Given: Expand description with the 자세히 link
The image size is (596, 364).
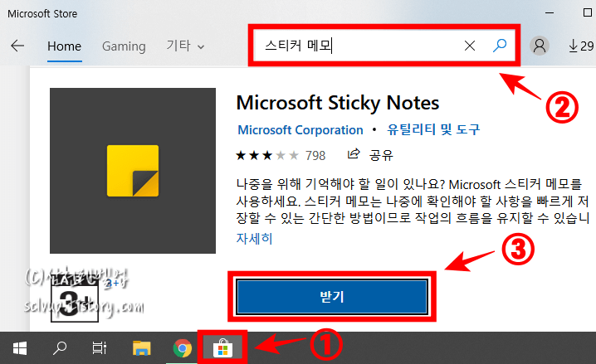Looking at the screenshot, I should [x=254, y=239].
